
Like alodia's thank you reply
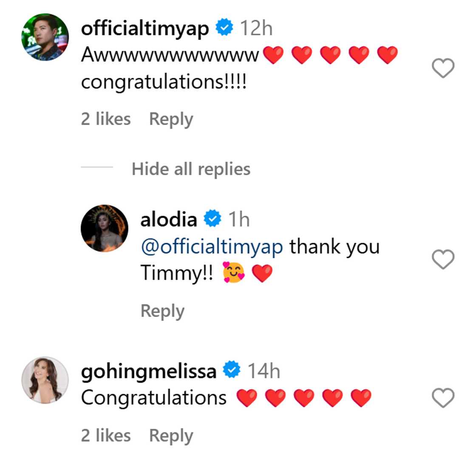[x=443, y=259]
